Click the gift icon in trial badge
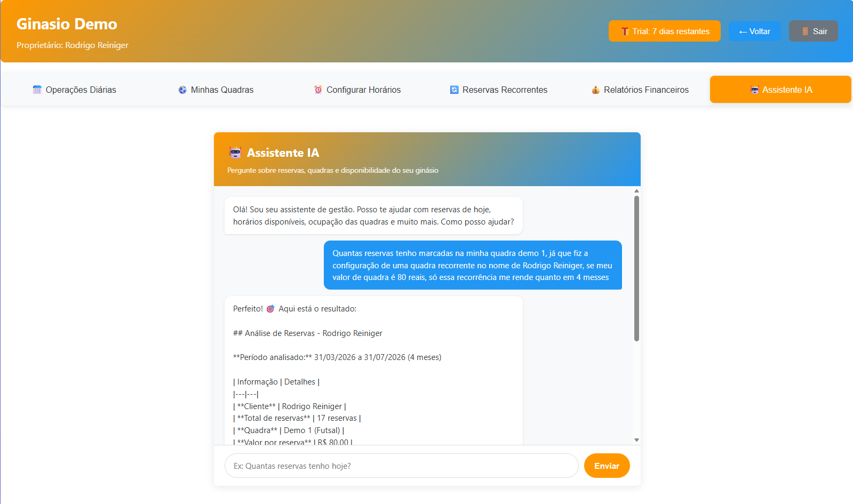 coord(625,31)
